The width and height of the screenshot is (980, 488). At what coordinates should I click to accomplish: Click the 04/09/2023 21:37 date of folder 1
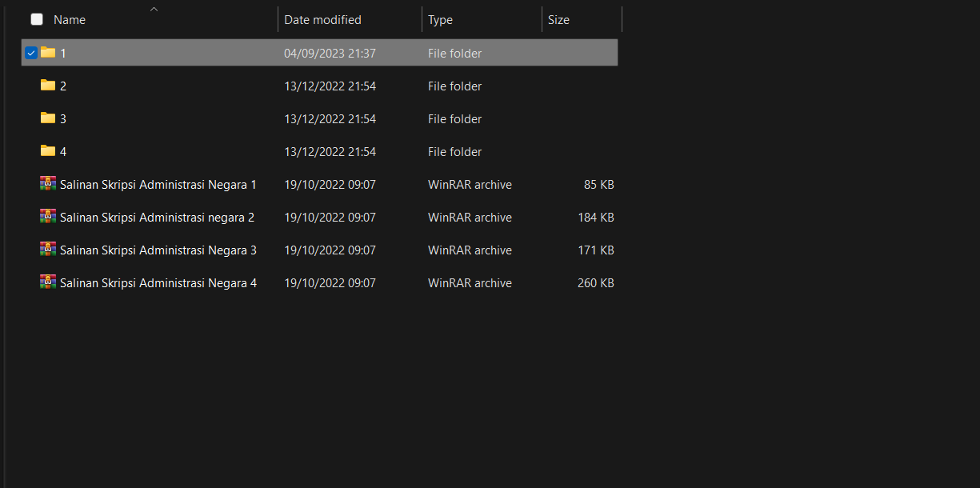coord(330,54)
